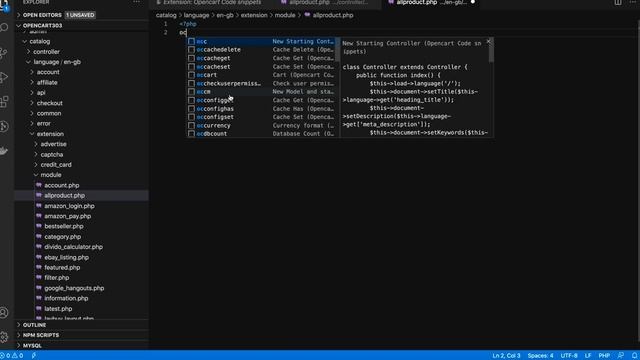Image resolution: width=640 pixels, height=360 pixels.
Task: Open the notifications bell in status bar
Action: [x=634, y=356]
